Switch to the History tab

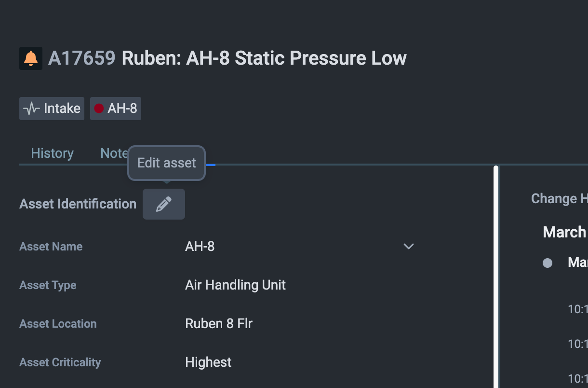tap(52, 153)
